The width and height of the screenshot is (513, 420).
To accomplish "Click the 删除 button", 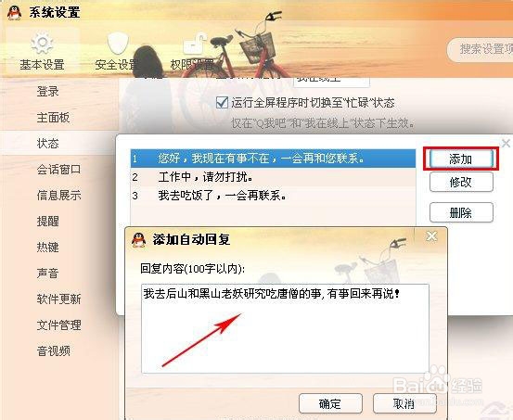I will tap(461, 212).
